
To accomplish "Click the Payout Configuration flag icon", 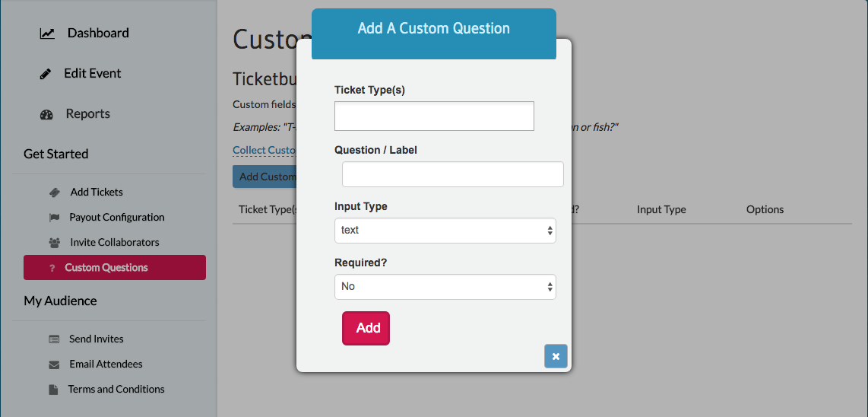I will (x=54, y=218).
